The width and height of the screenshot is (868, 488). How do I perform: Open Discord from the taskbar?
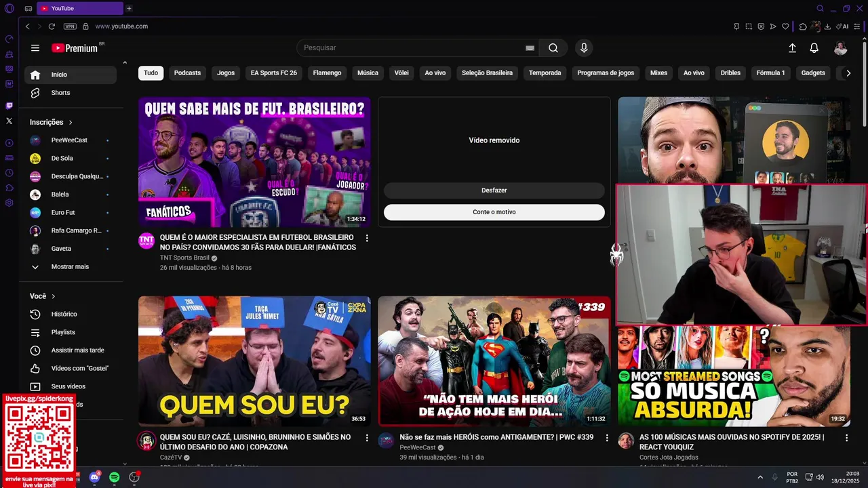point(94,477)
